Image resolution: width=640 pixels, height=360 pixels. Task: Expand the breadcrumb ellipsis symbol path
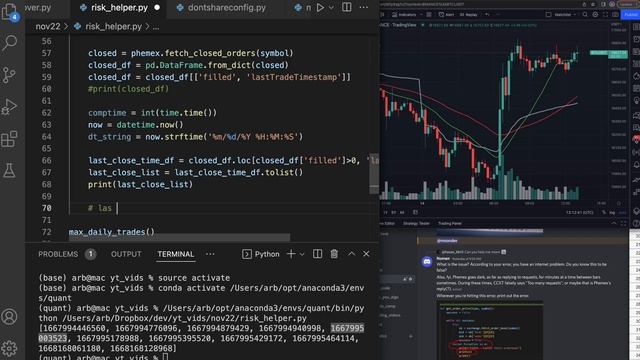pos(156,27)
